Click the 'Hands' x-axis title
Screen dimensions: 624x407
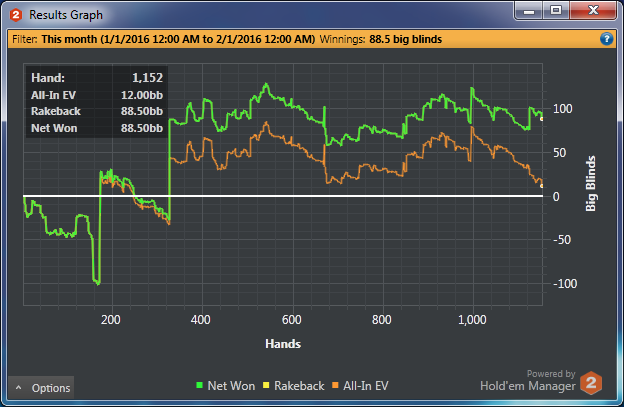coord(283,344)
